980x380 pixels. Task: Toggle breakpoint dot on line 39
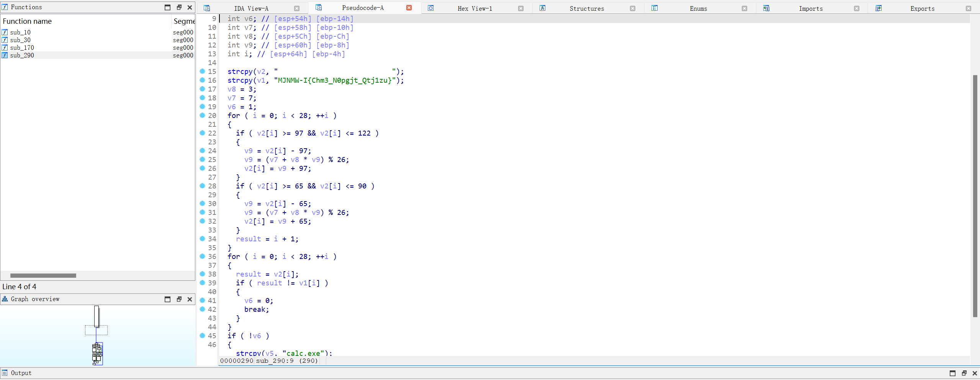click(x=202, y=283)
